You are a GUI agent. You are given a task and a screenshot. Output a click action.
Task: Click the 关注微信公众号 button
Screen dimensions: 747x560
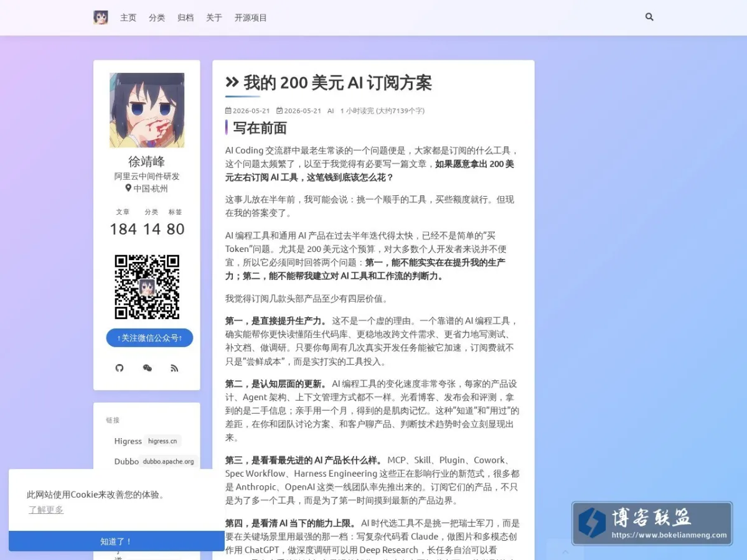pyautogui.click(x=149, y=338)
